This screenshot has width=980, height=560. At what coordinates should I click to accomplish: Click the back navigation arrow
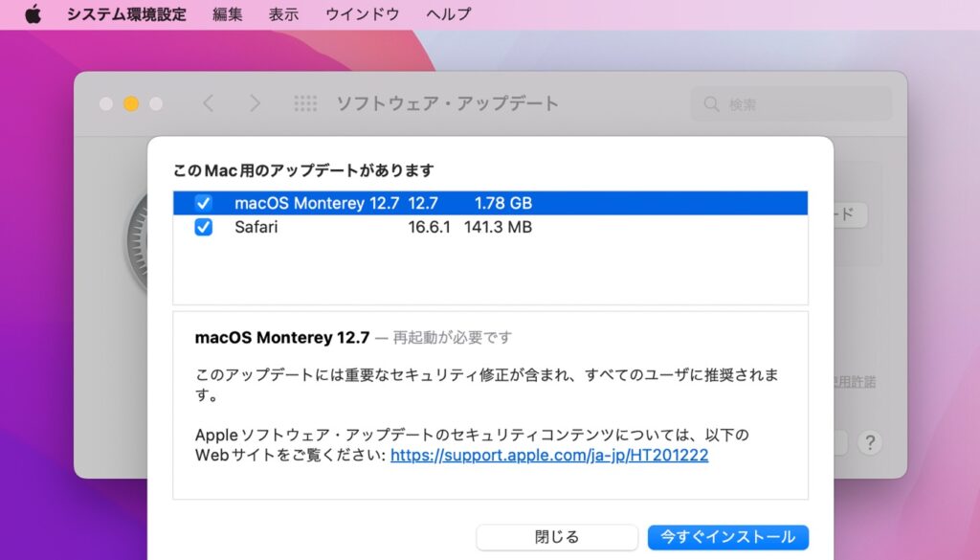coord(208,103)
